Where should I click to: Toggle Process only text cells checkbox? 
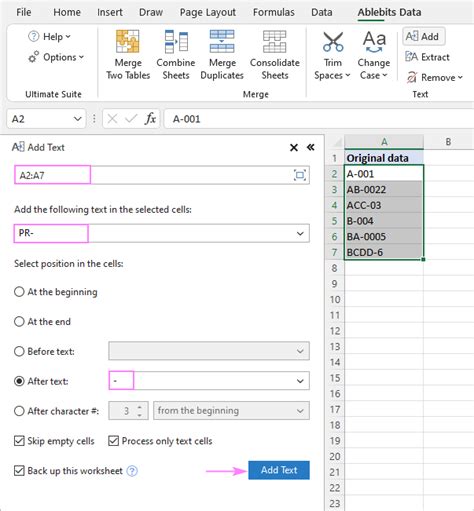point(113,441)
